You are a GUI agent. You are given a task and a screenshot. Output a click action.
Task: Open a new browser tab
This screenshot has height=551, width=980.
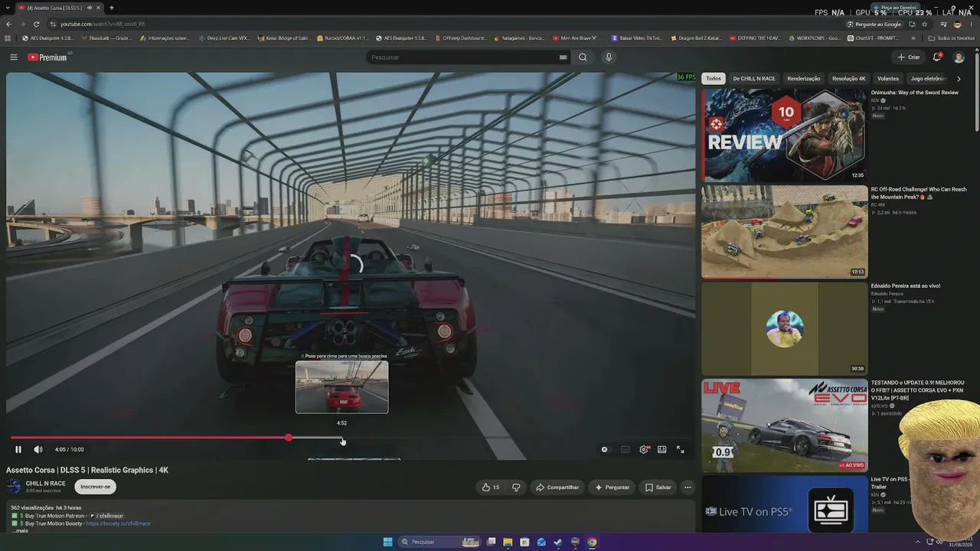click(x=112, y=8)
